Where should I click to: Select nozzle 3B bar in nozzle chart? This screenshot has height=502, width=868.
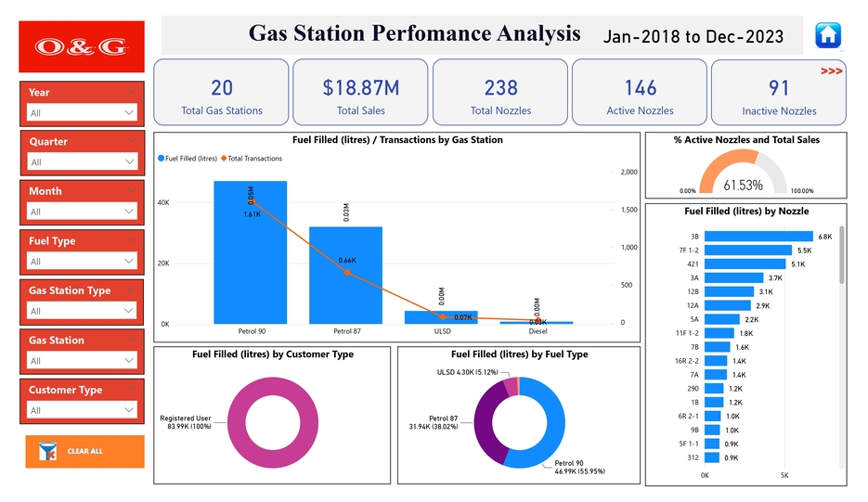758,237
